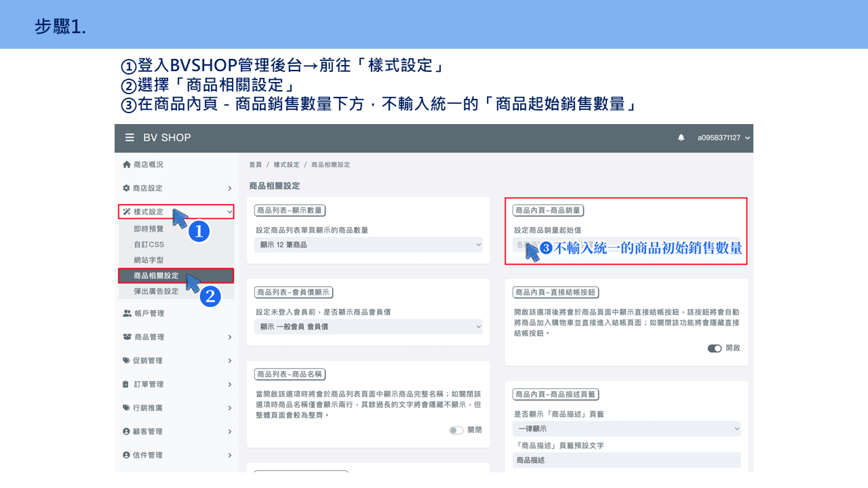Click the 行銷推廣 tag icon
The image size is (868, 488).
pos(126,408)
